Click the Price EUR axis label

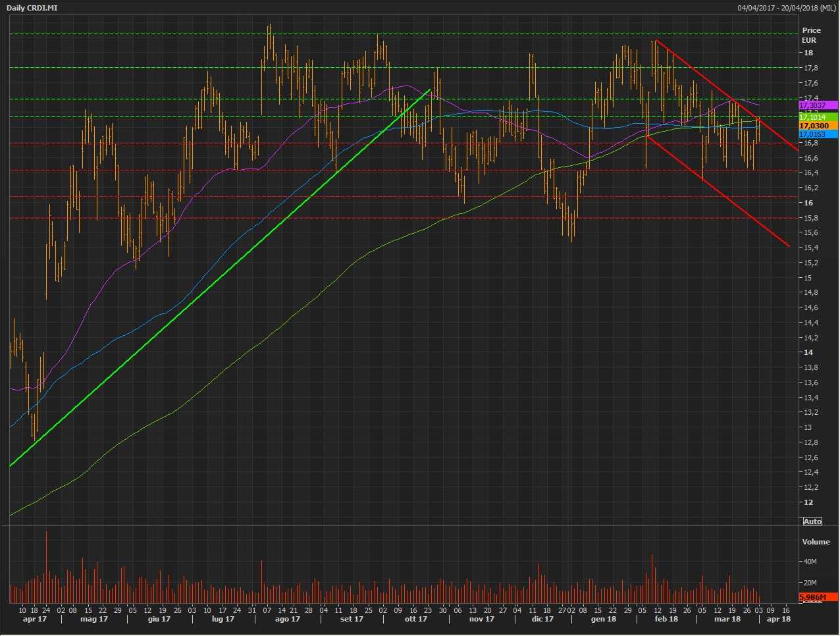[811, 35]
